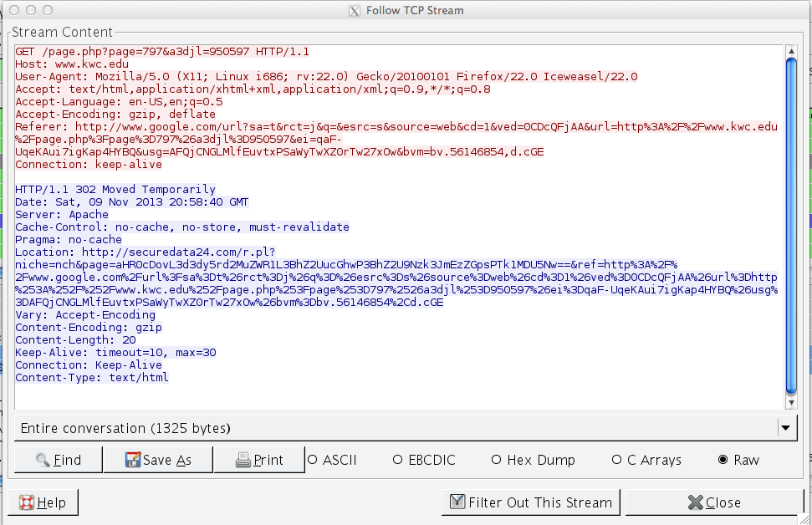
Task: Click the X icon on Close
Action: 696,502
